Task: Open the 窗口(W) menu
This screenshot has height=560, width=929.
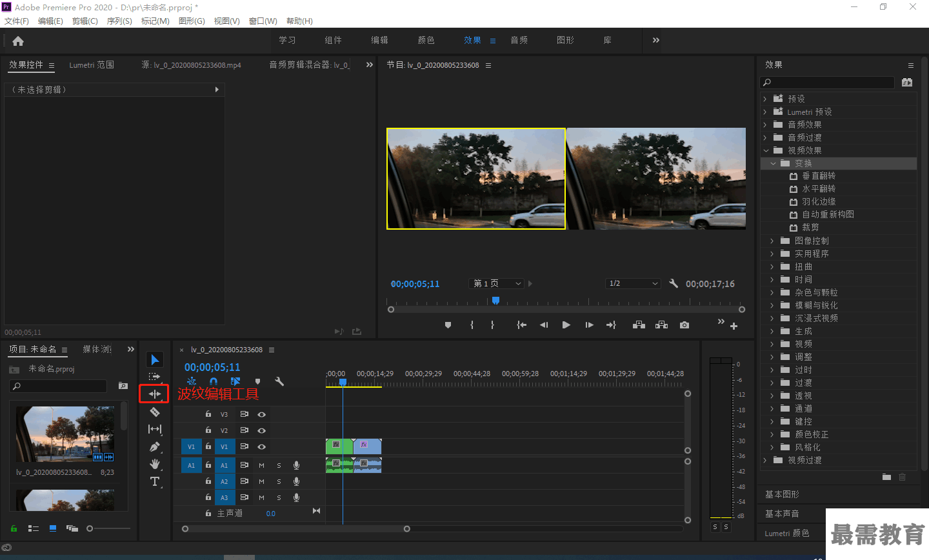Action: click(x=263, y=21)
